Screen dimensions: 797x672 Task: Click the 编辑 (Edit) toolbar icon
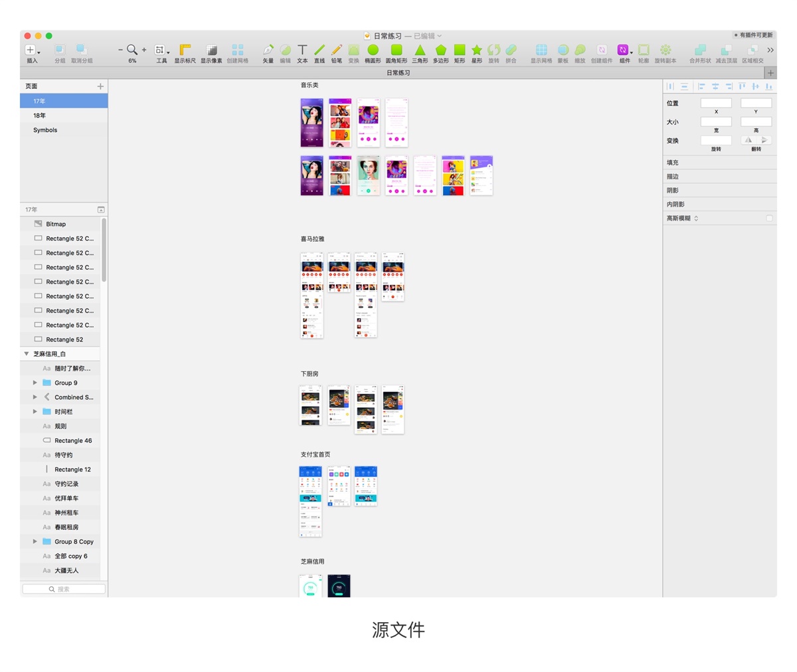pos(285,50)
